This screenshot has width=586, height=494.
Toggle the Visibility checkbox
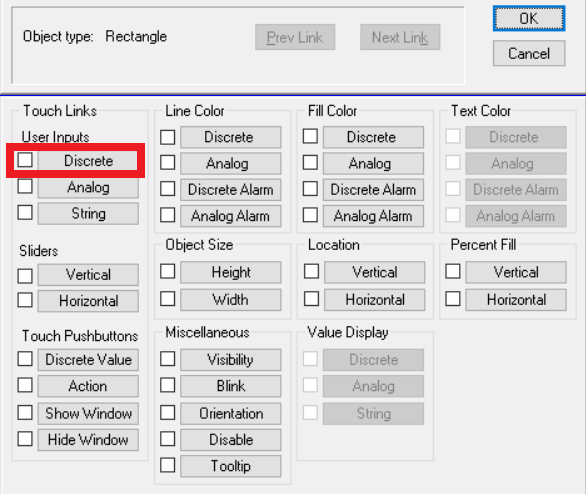[x=167, y=359]
